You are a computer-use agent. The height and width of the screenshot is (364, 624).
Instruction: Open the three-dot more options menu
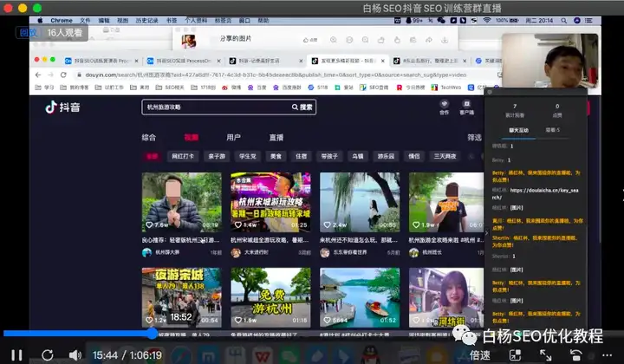click(607, 354)
